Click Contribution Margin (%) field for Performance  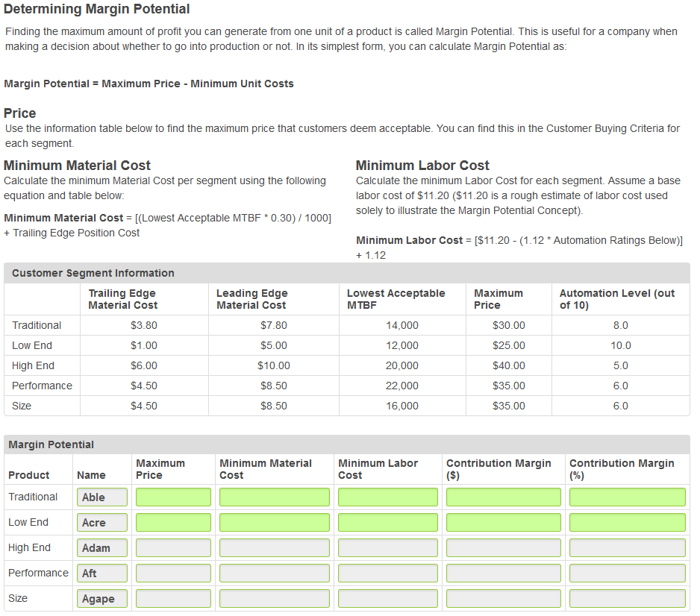click(627, 573)
